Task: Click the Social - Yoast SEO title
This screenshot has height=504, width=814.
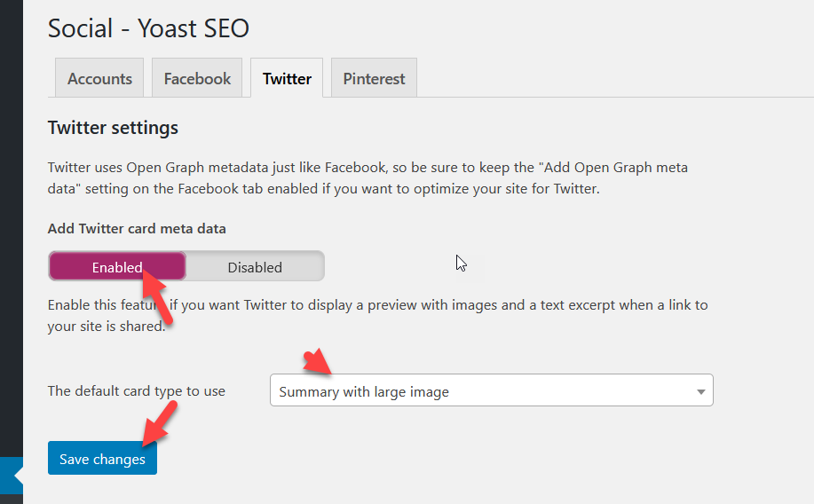Action: click(148, 28)
